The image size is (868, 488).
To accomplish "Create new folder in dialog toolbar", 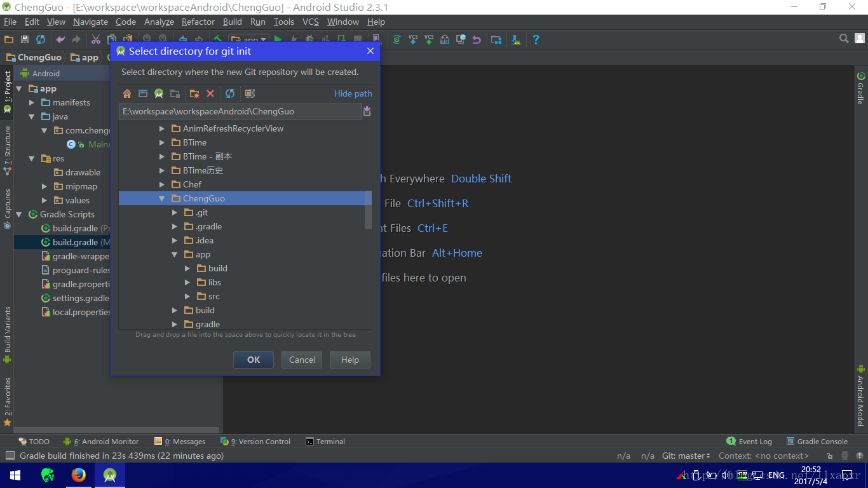I will (x=194, y=93).
